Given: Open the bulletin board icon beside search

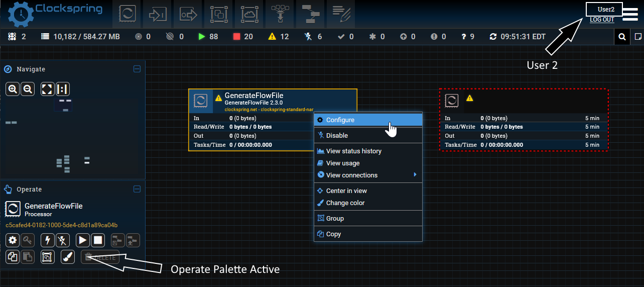Looking at the screenshot, I should point(638,37).
